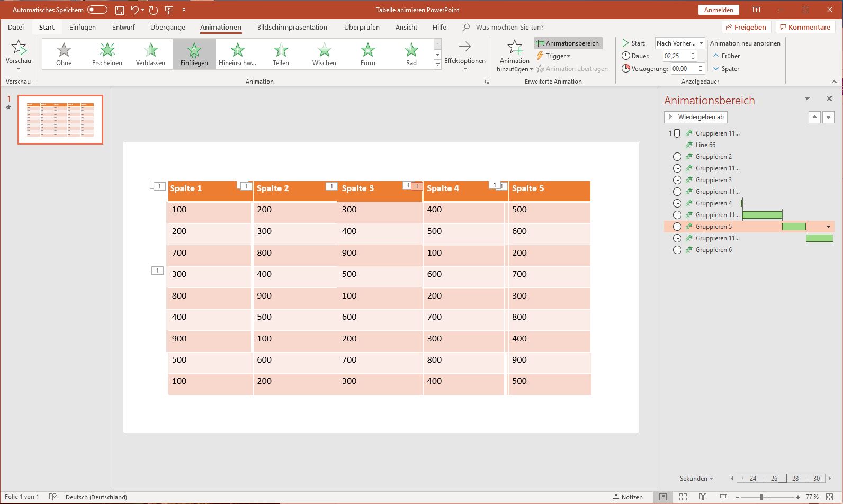Set animation to Ohne

coord(64,54)
